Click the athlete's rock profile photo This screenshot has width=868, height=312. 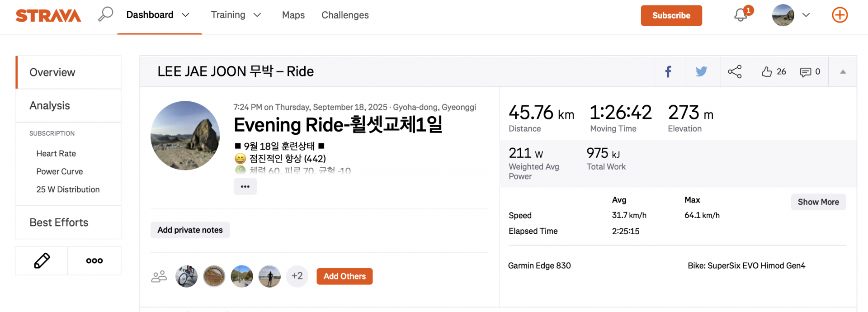click(x=185, y=136)
